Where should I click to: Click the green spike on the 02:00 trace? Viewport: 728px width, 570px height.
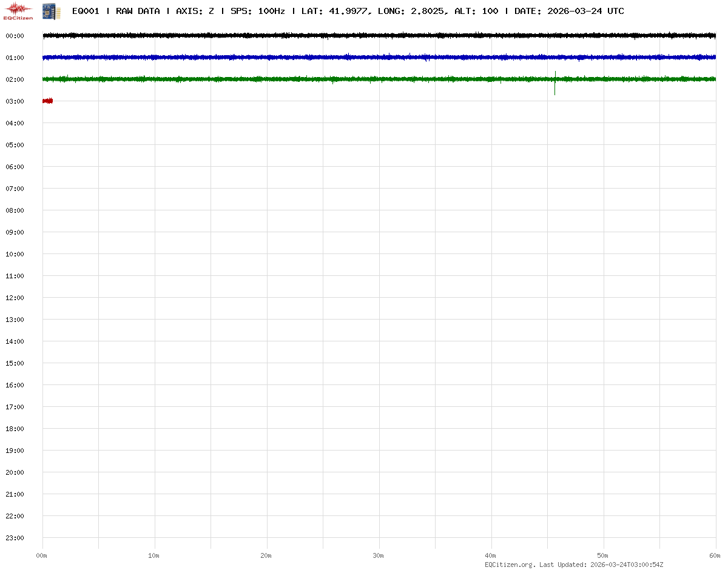coord(554,84)
